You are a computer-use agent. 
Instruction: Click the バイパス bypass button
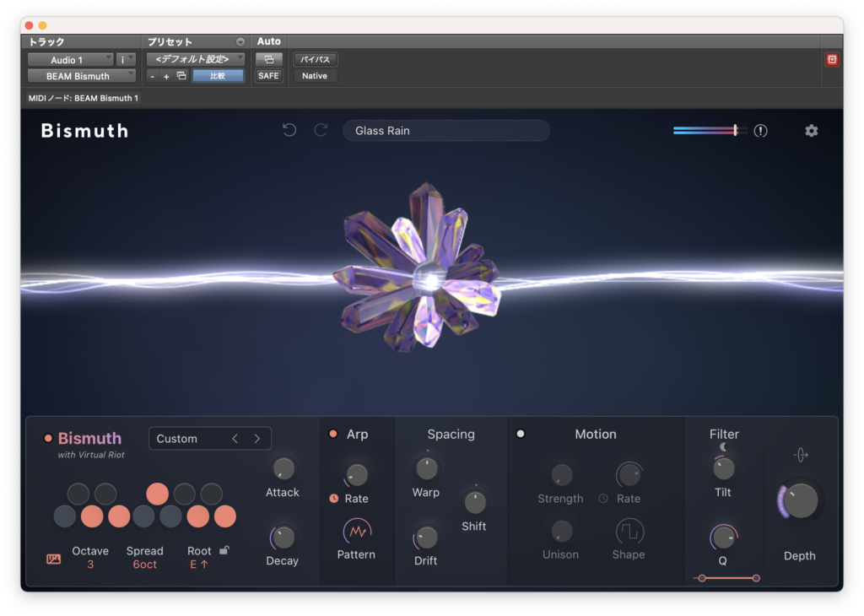(x=316, y=60)
